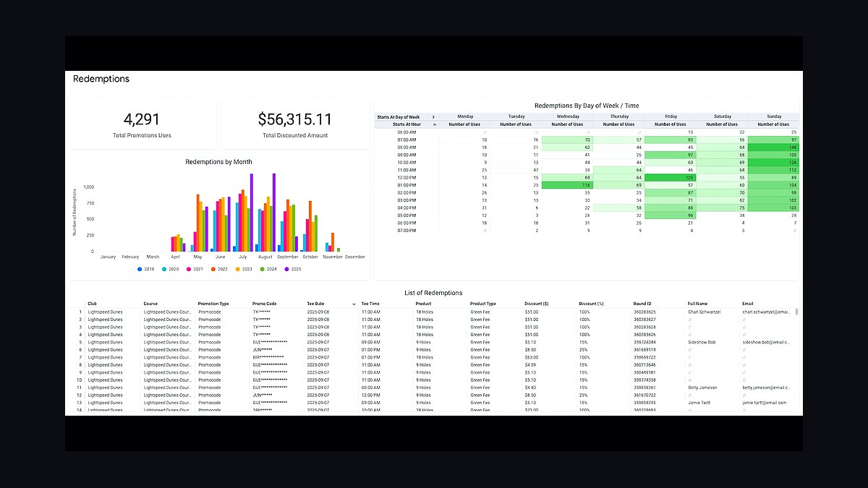Screen dimensions: 868x488
Task: Select the Monday column header
Action: tap(464, 116)
